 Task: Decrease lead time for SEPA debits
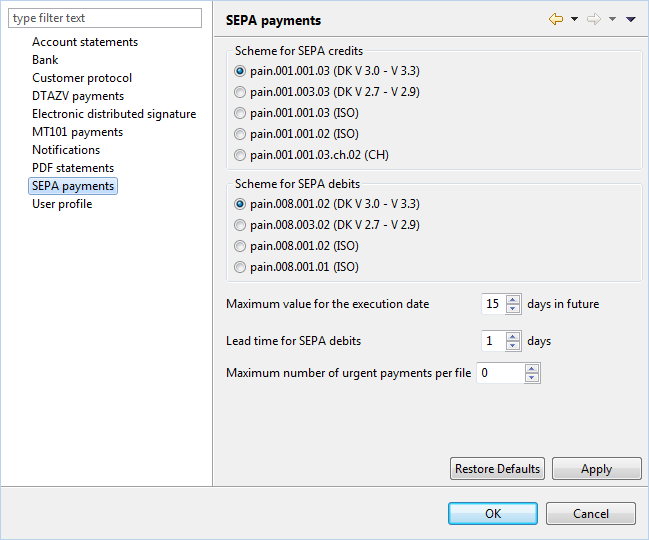click(513, 346)
